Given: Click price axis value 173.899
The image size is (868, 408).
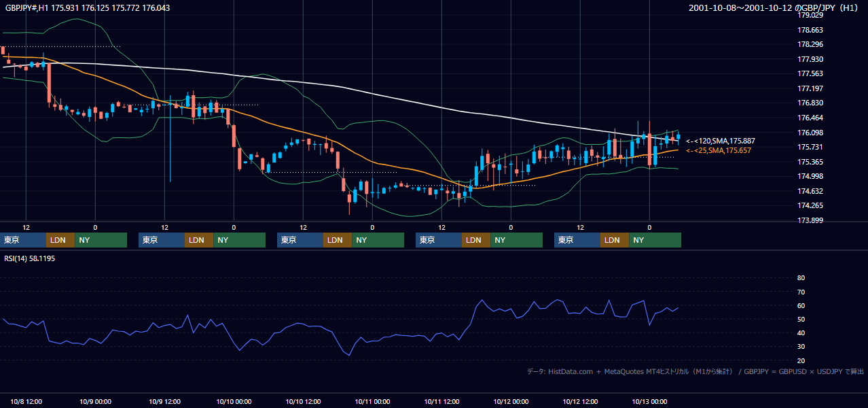Looking at the screenshot, I should point(810,220).
